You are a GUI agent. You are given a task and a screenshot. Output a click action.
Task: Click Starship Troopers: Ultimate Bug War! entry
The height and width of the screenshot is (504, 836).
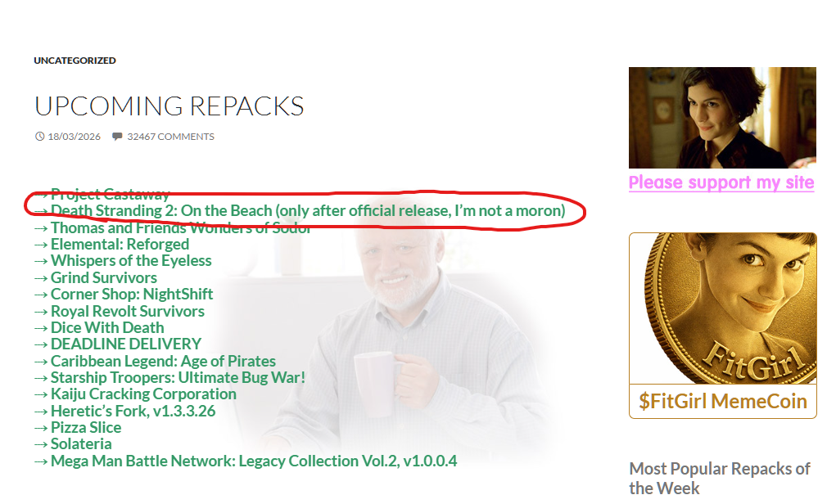[x=178, y=377]
